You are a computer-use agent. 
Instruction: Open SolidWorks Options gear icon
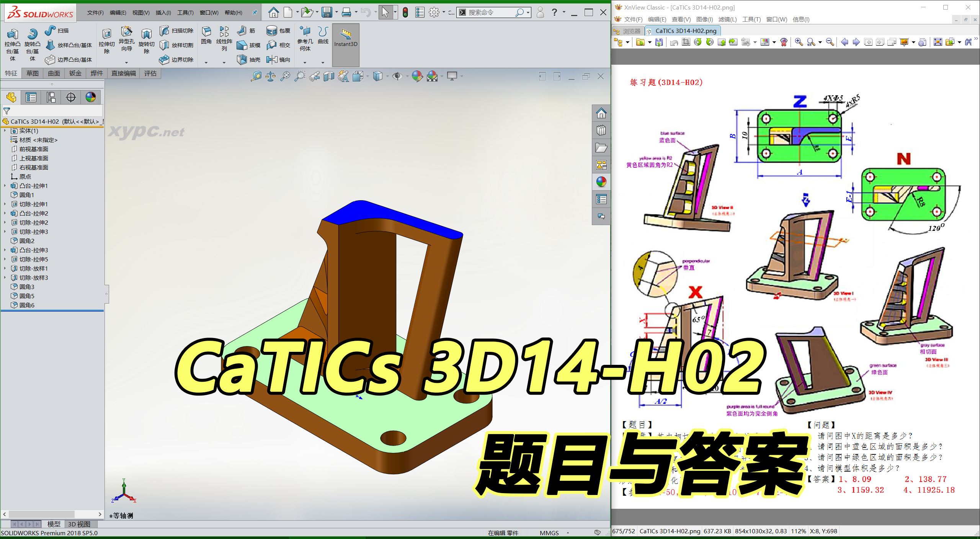[434, 13]
